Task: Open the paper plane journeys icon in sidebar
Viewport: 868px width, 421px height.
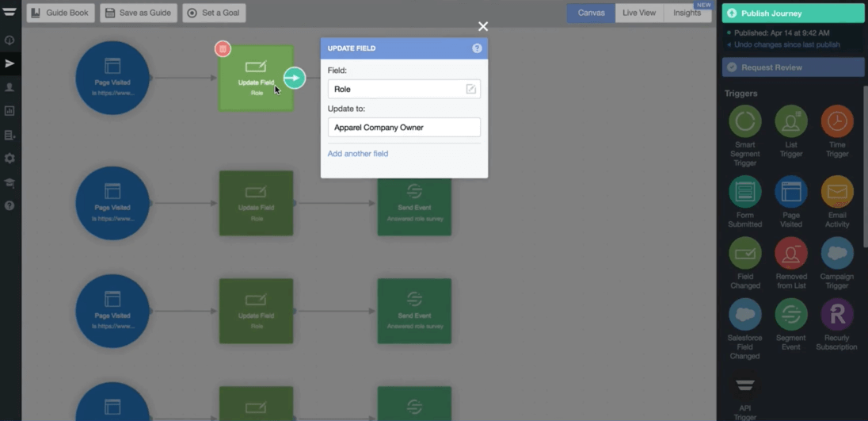Action: [x=10, y=63]
